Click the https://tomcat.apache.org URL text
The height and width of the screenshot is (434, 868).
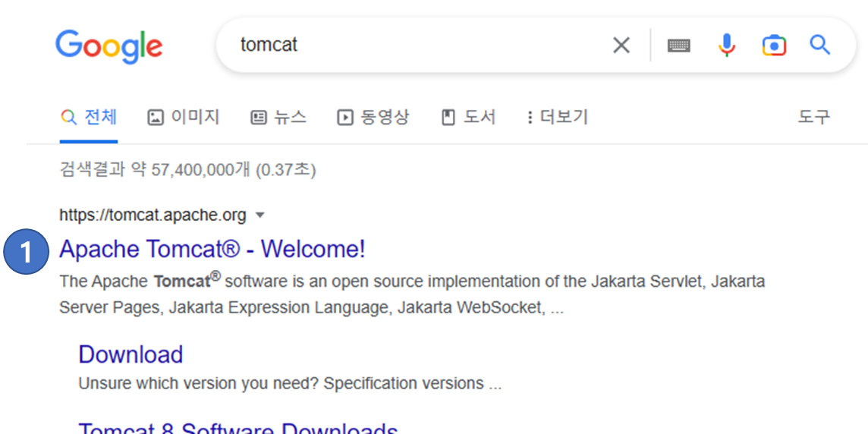(x=153, y=215)
